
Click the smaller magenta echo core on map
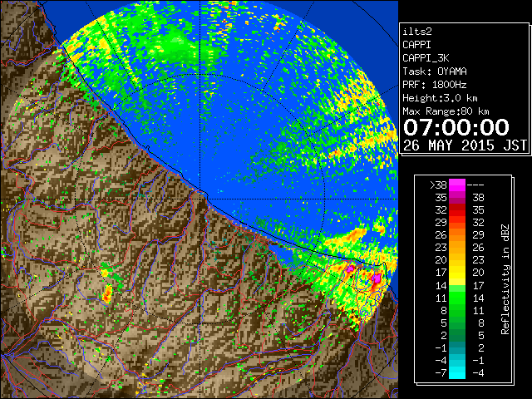pos(349,268)
